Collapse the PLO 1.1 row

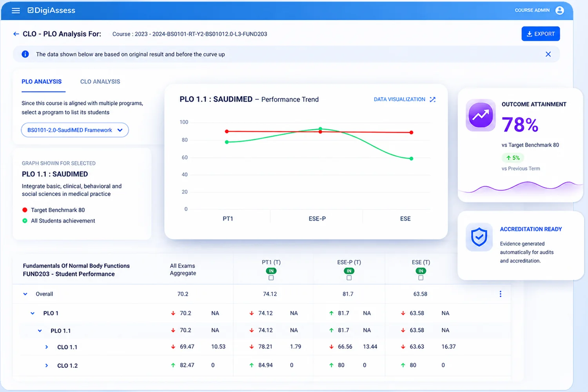40,331
